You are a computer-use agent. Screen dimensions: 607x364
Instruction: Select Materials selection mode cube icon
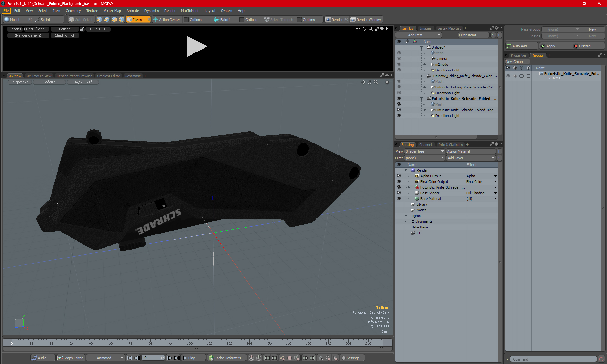click(121, 20)
